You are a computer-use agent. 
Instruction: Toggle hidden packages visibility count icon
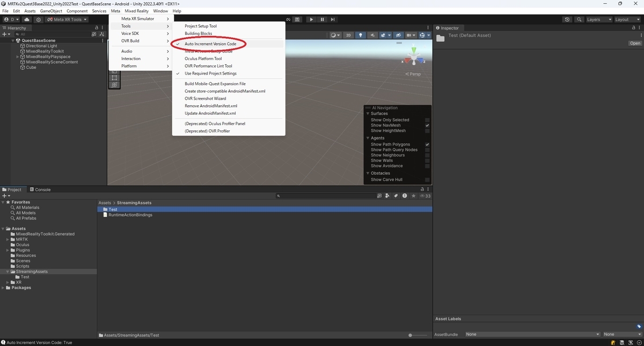[x=425, y=196]
